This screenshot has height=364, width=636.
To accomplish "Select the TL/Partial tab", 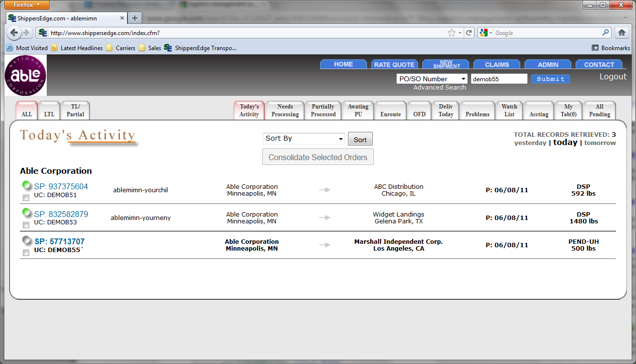I will point(75,110).
